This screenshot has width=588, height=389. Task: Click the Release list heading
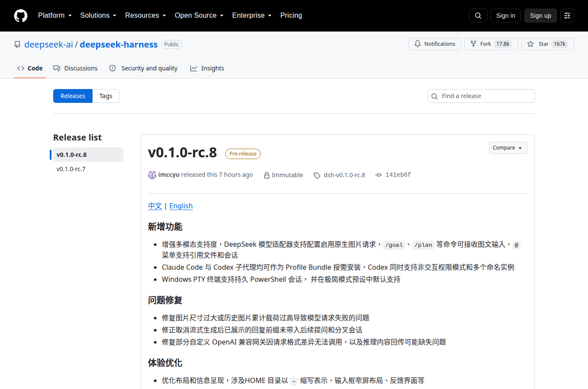77,137
